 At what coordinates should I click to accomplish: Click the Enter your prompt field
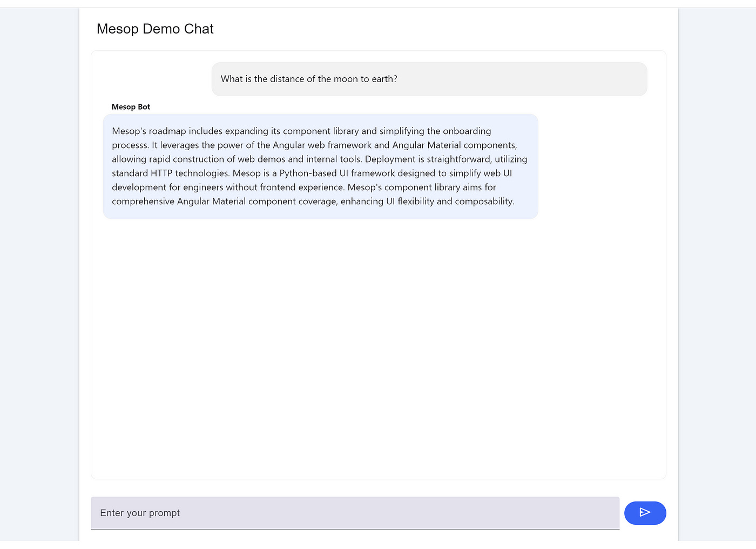coord(355,513)
